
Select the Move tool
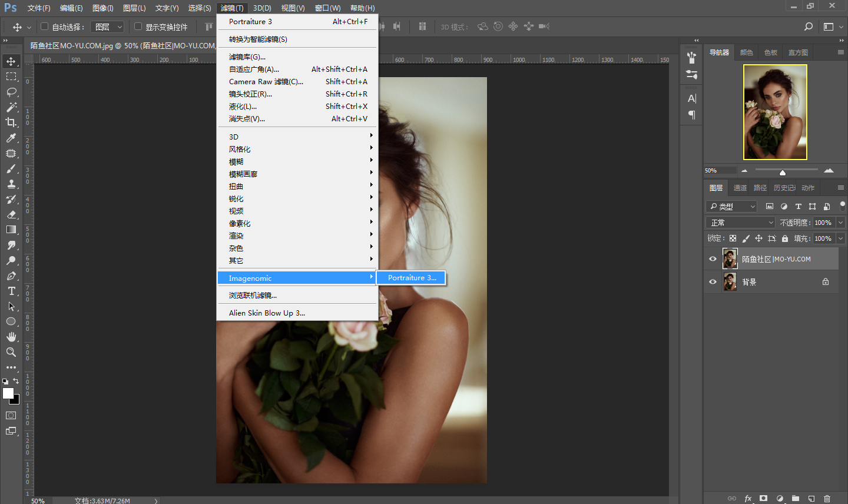(11, 61)
